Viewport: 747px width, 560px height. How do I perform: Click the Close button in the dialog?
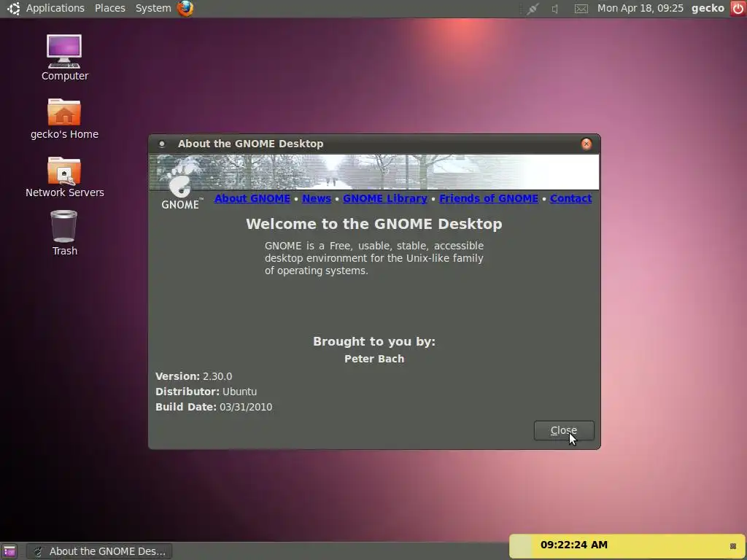pyautogui.click(x=564, y=430)
